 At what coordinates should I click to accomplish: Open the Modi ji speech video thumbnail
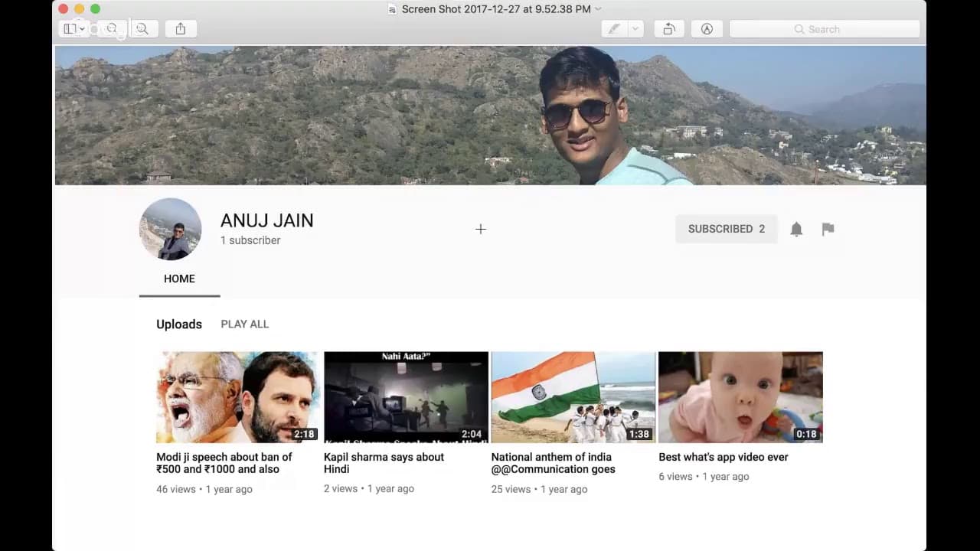238,397
